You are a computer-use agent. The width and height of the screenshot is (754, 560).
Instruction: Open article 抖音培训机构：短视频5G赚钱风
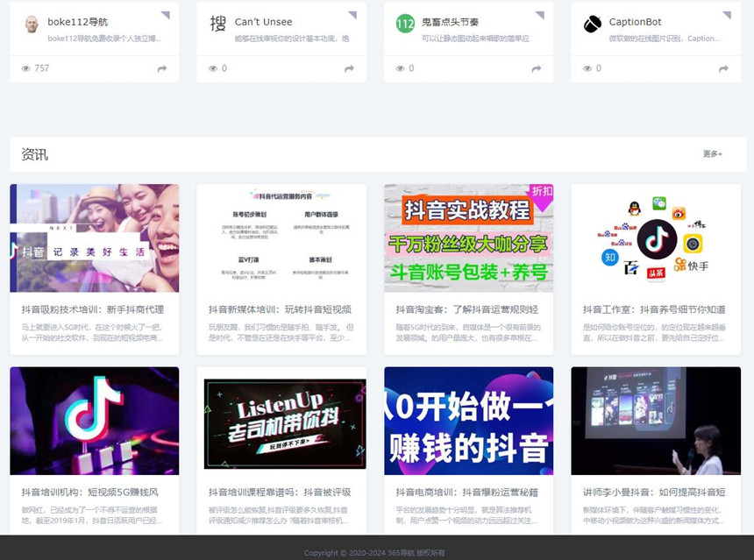(x=90, y=493)
